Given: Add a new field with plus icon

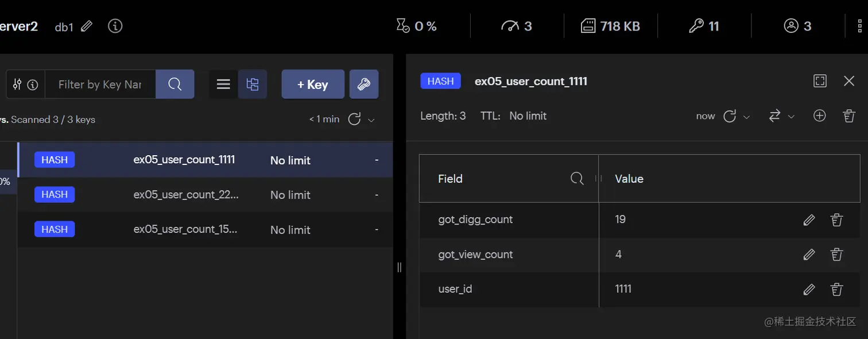Looking at the screenshot, I should pos(820,115).
